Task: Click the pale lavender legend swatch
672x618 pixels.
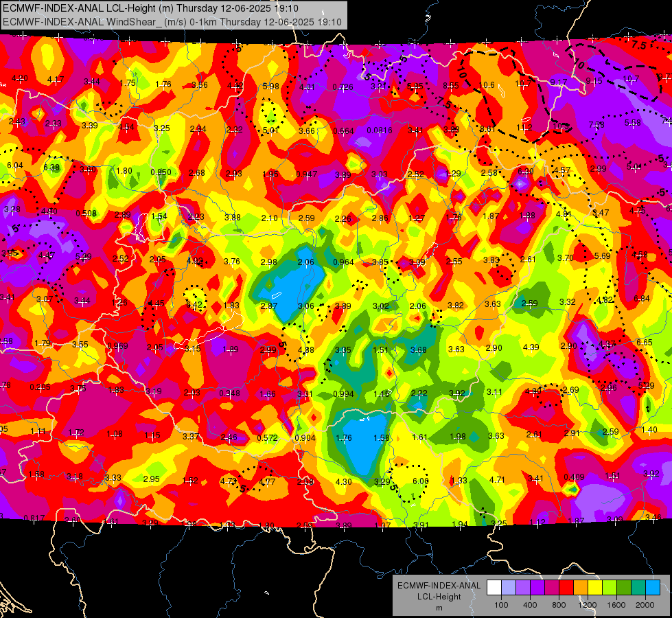Action: tap(509, 588)
